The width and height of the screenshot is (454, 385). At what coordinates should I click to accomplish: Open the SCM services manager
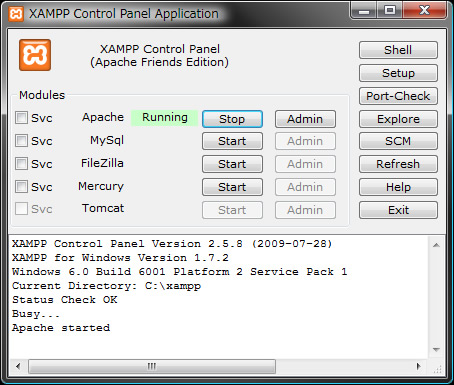click(398, 141)
